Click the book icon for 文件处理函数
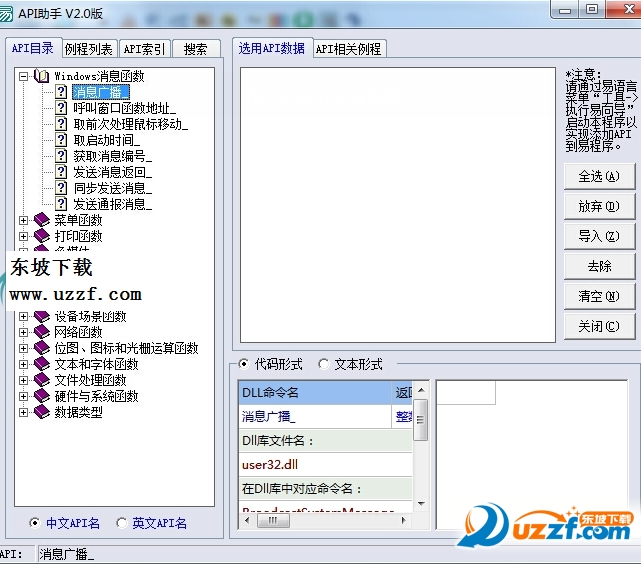 point(41,380)
